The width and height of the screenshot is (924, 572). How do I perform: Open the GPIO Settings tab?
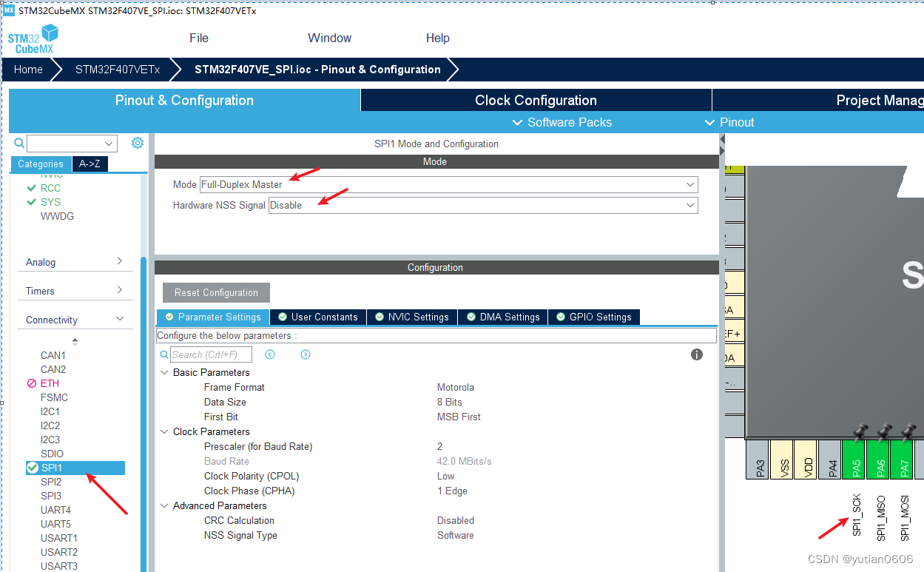tap(593, 317)
